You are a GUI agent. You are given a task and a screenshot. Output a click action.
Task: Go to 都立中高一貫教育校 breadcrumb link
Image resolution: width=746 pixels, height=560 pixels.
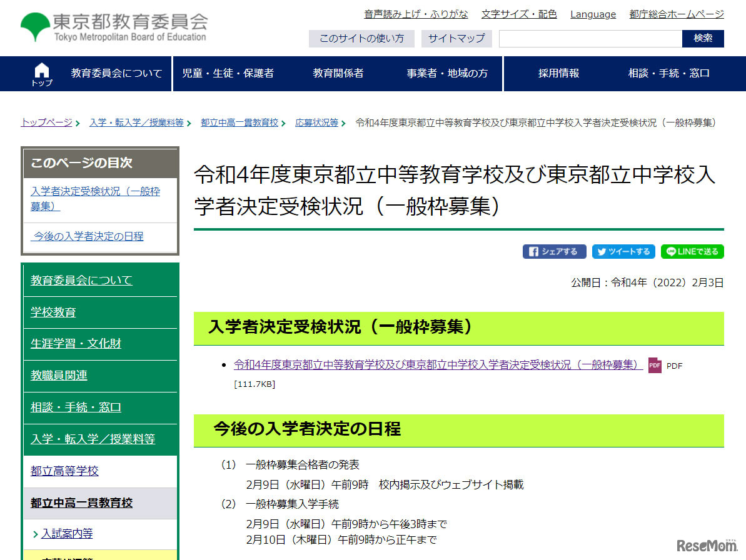click(x=239, y=123)
